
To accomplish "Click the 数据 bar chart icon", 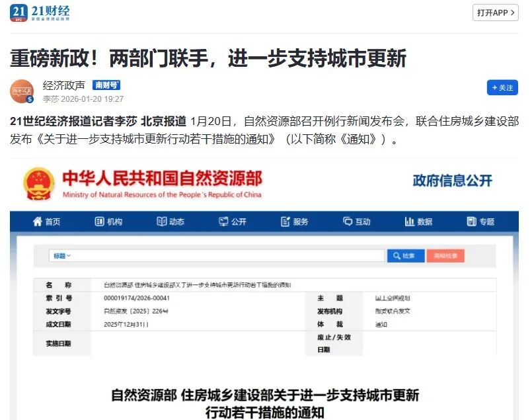I will point(410,222).
